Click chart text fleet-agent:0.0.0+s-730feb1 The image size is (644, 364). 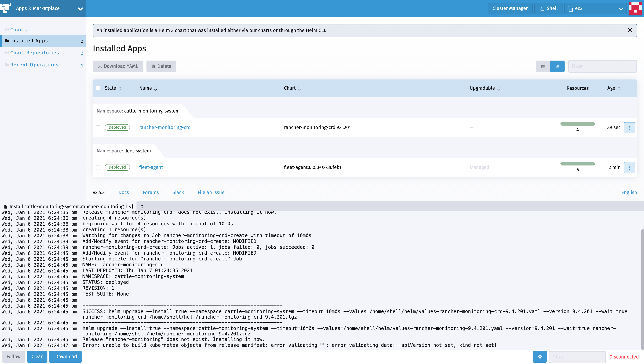(313, 167)
